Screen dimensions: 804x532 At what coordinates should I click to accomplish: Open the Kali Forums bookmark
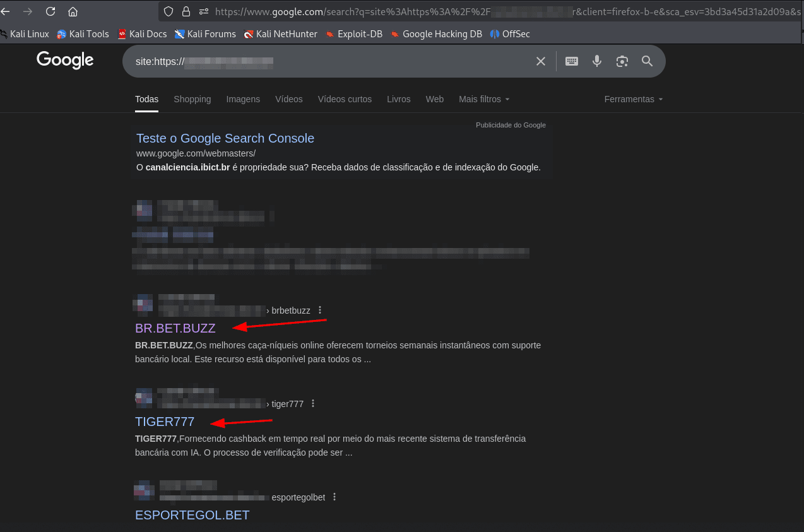click(205, 34)
